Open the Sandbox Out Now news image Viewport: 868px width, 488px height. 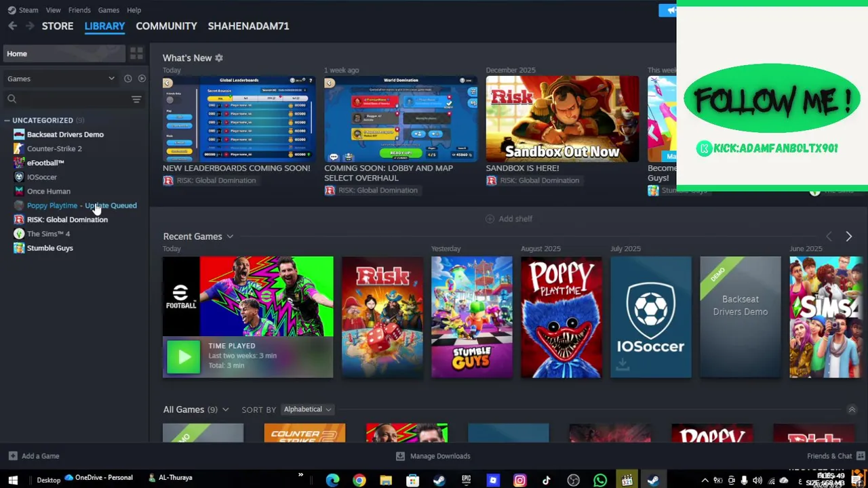click(x=562, y=119)
